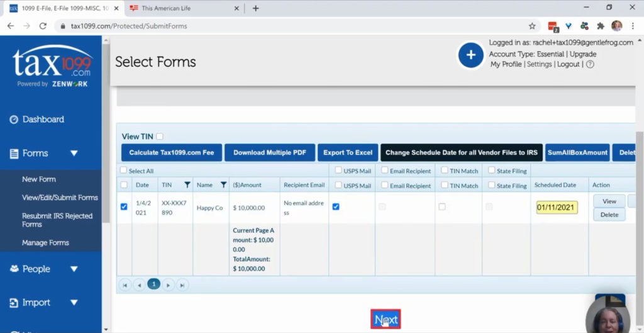Click the Name column filter icon
The width and height of the screenshot is (644, 333).
223,185
